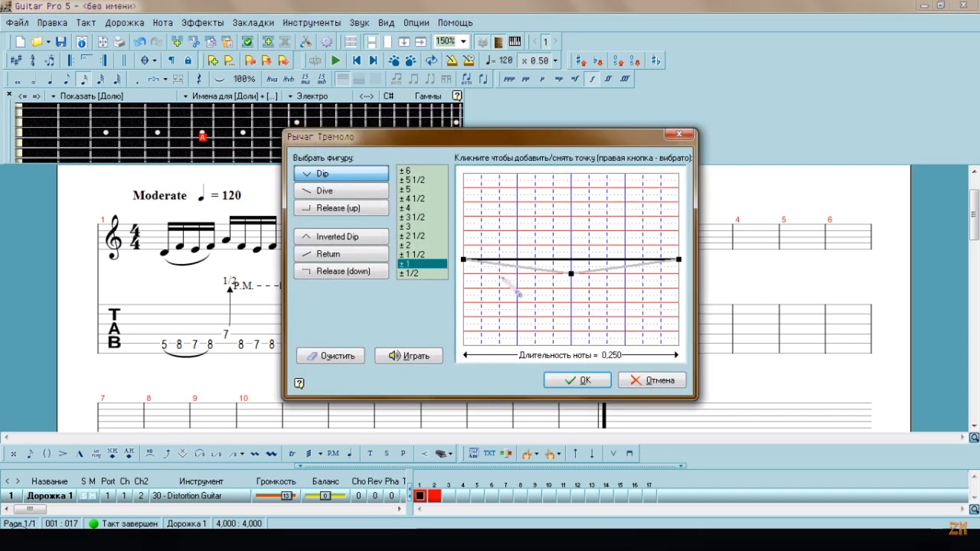The image size is (980, 551).
Task: Click the Играть button in dialog
Action: [408, 356]
